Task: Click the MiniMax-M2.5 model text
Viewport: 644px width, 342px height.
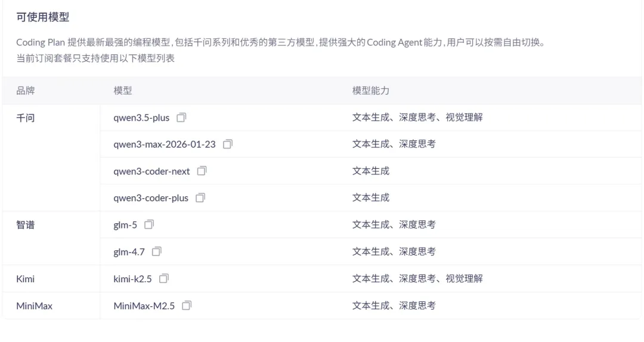Action: pos(144,306)
